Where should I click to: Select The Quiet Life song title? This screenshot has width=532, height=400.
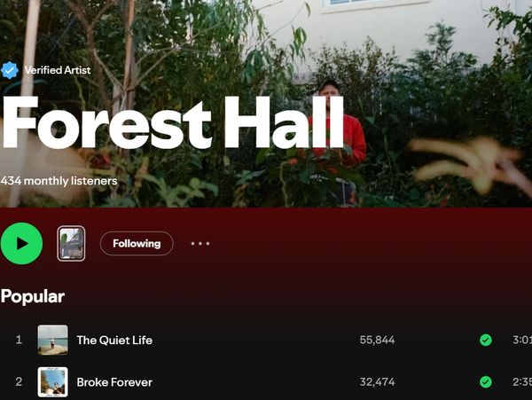pyautogui.click(x=114, y=340)
